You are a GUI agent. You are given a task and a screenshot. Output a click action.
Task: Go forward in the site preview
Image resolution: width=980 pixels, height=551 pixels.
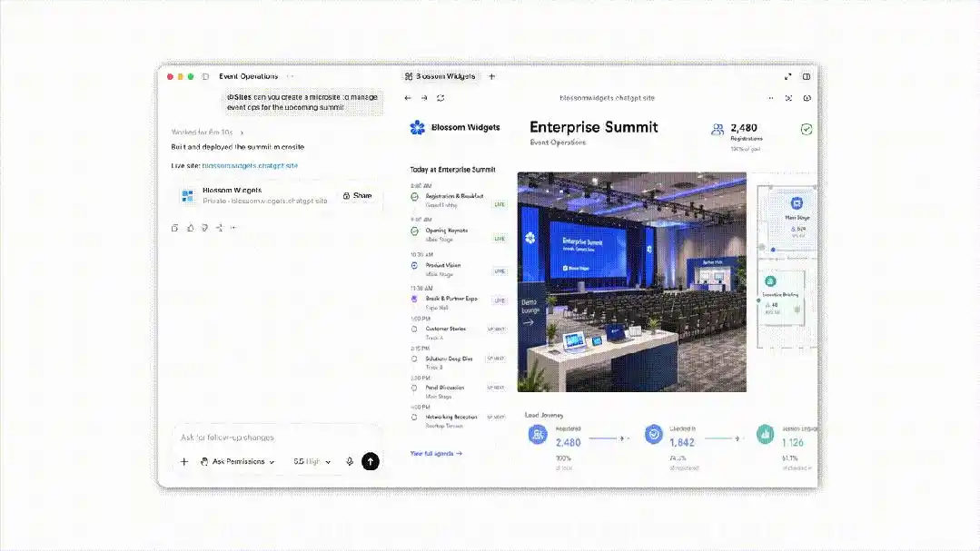click(x=424, y=98)
